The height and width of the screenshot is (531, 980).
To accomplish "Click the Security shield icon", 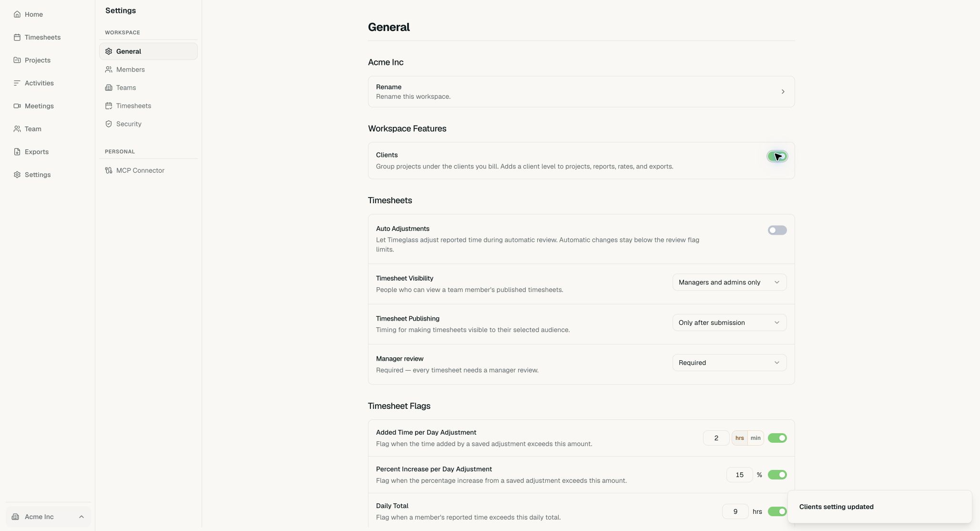I will (x=109, y=124).
